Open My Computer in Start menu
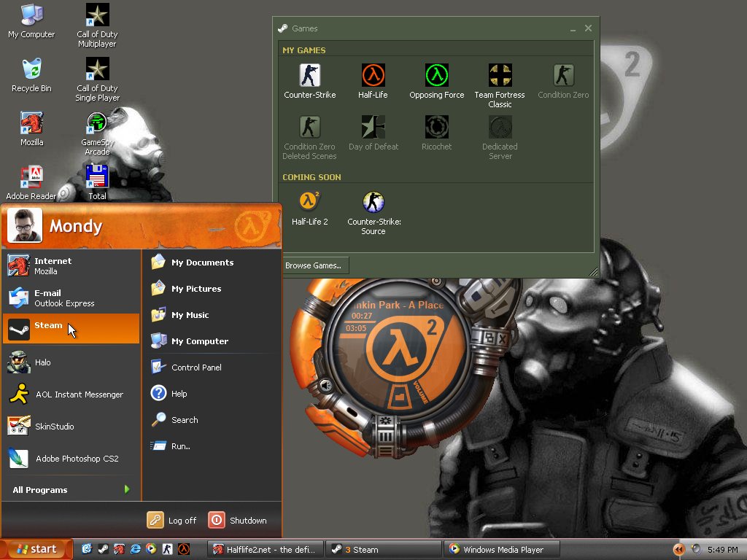 (x=212, y=341)
